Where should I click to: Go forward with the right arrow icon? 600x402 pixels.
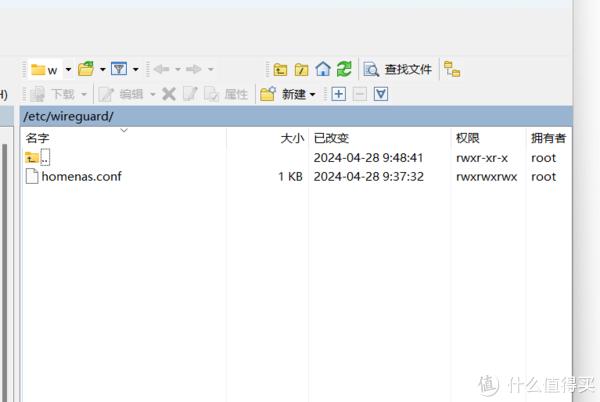coord(194,69)
